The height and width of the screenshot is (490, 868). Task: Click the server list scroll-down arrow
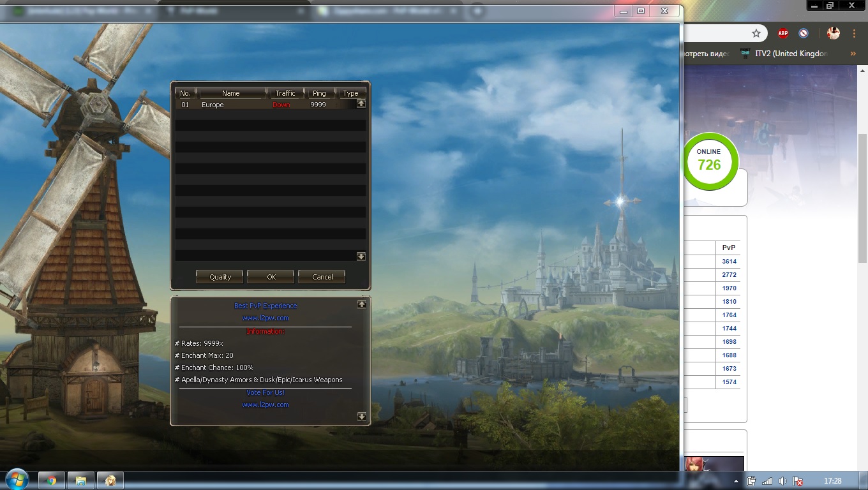[361, 256]
